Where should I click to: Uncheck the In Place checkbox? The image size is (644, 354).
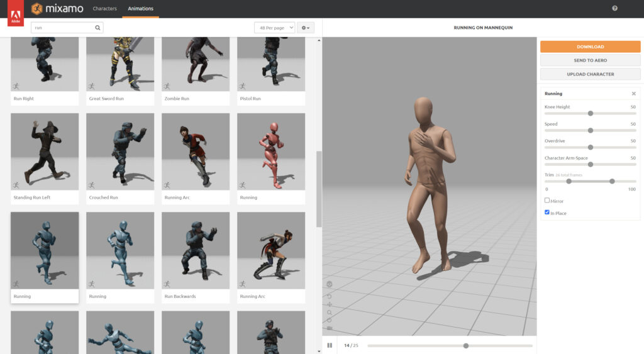547,213
